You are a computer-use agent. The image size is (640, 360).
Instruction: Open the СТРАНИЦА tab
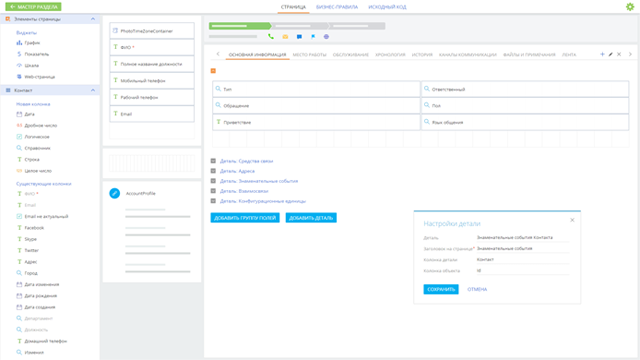click(x=293, y=7)
